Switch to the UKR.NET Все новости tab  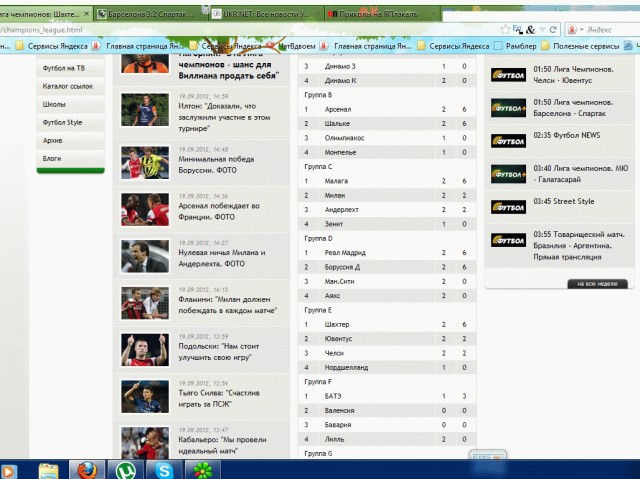tap(266, 14)
